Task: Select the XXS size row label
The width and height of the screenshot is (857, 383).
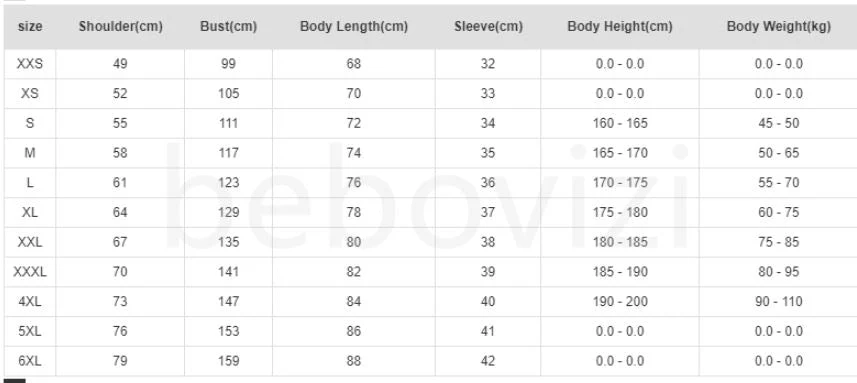Action: (30, 64)
